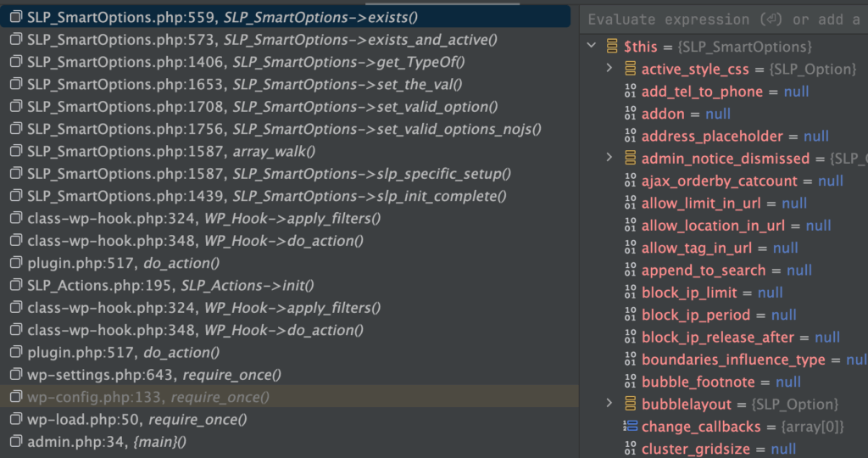Click primitive icon beside cluster_gridsize
Image resolution: width=868 pixels, height=458 pixels.
pos(630,449)
